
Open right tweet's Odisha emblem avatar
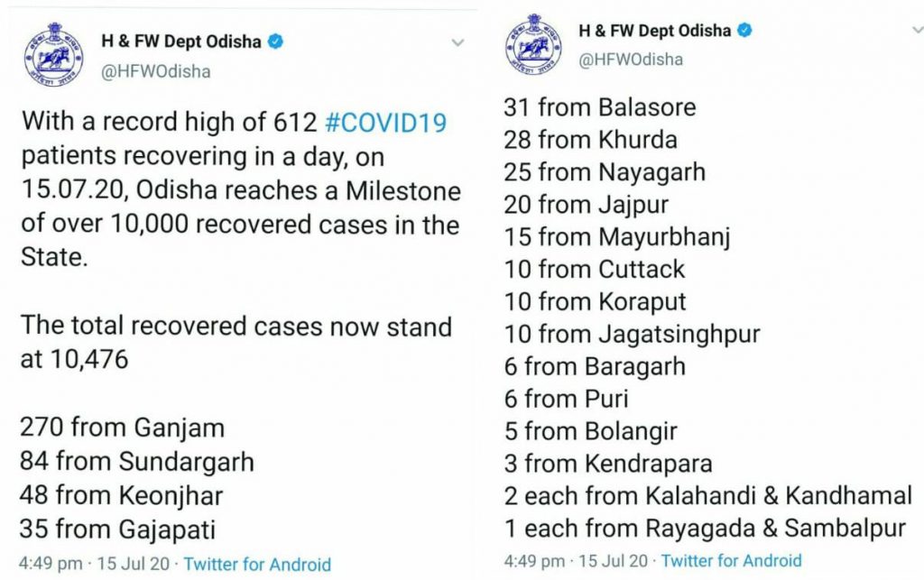pos(534,44)
